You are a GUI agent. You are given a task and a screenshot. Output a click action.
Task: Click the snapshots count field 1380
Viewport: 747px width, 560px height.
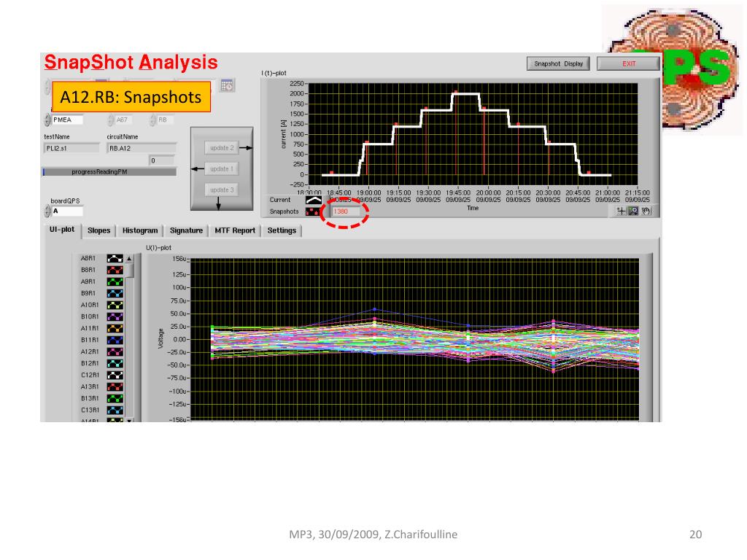347,211
